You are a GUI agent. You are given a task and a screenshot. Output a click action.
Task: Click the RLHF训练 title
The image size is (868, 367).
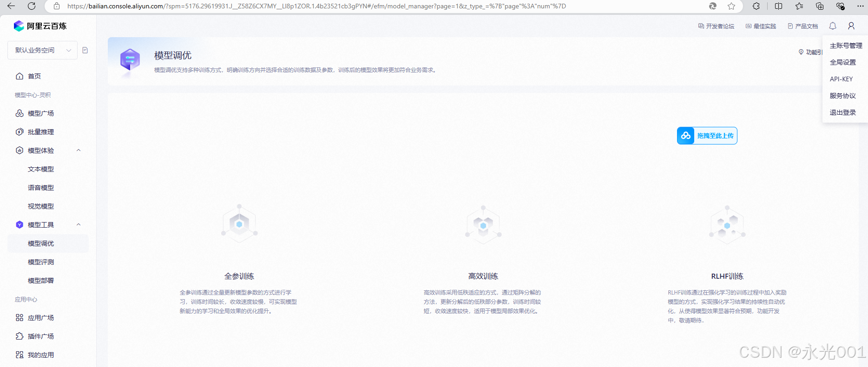727,276
